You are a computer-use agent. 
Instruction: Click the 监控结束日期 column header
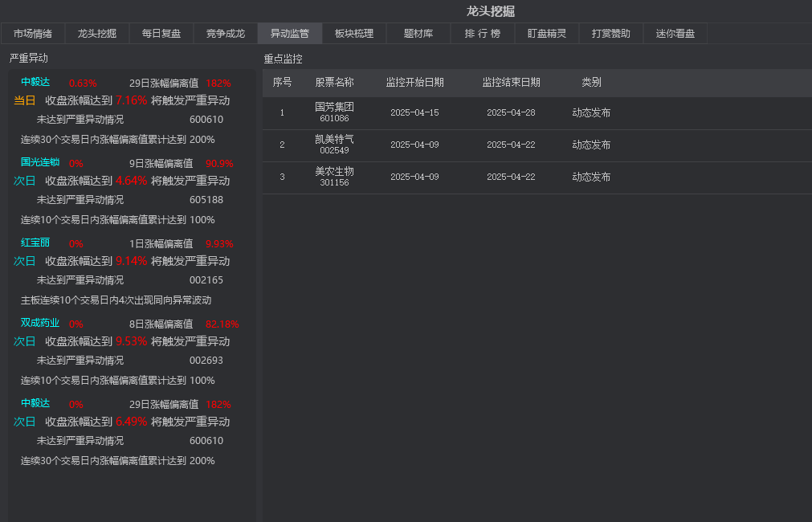coord(511,83)
